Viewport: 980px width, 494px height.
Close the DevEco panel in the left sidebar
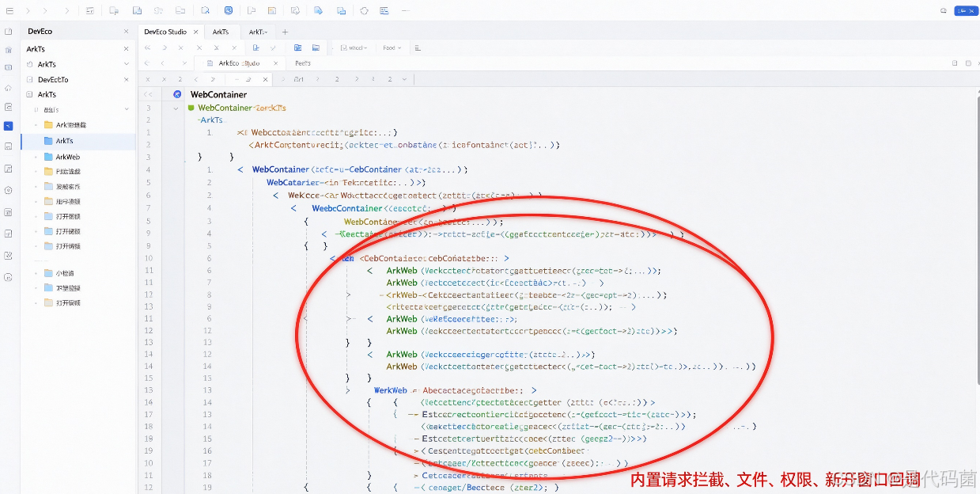coord(126,32)
